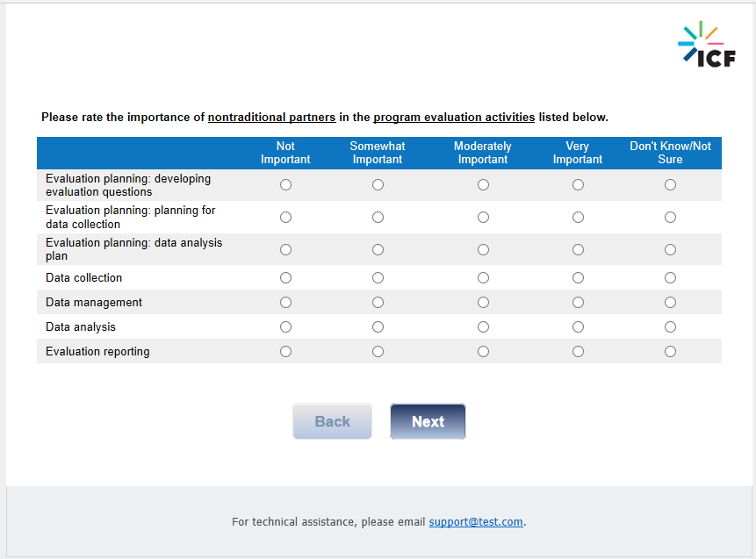
Task: Click the Next button
Action: coord(428,422)
